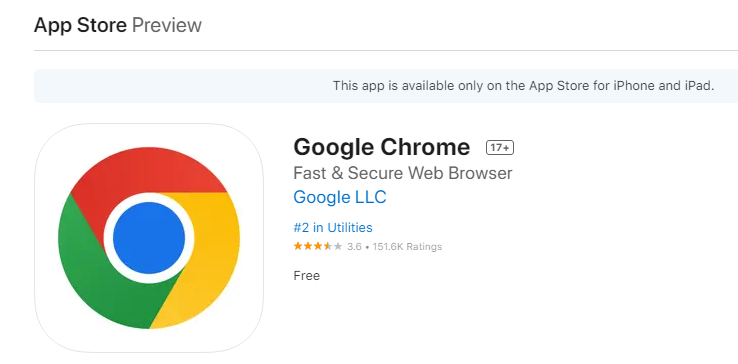Click the Google Chrome app title

click(x=382, y=147)
